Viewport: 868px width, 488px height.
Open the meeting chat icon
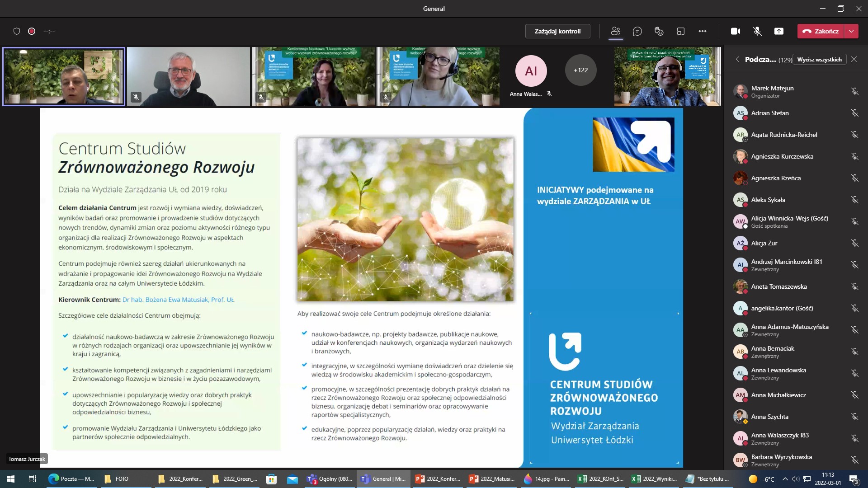point(637,31)
